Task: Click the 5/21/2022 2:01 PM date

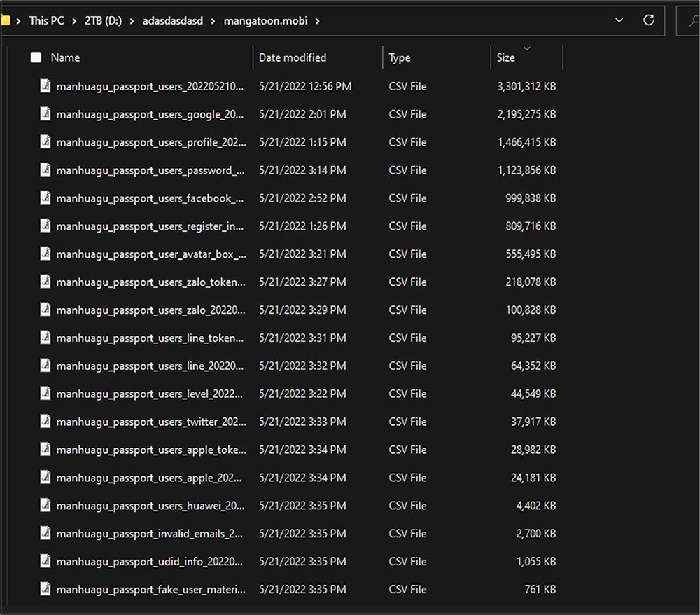Action: (x=302, y=114)
